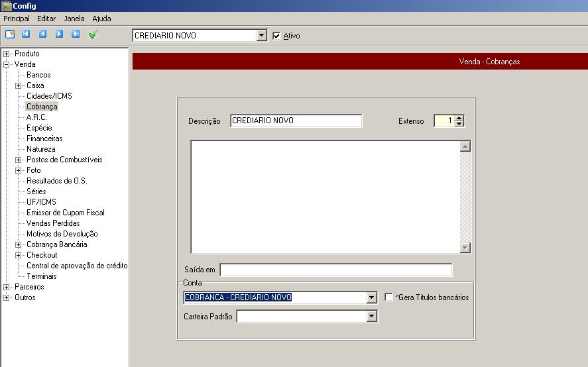The image size is (588, 367).
Task: Open the Carteira Padrão dropdown
Action: 371,317
